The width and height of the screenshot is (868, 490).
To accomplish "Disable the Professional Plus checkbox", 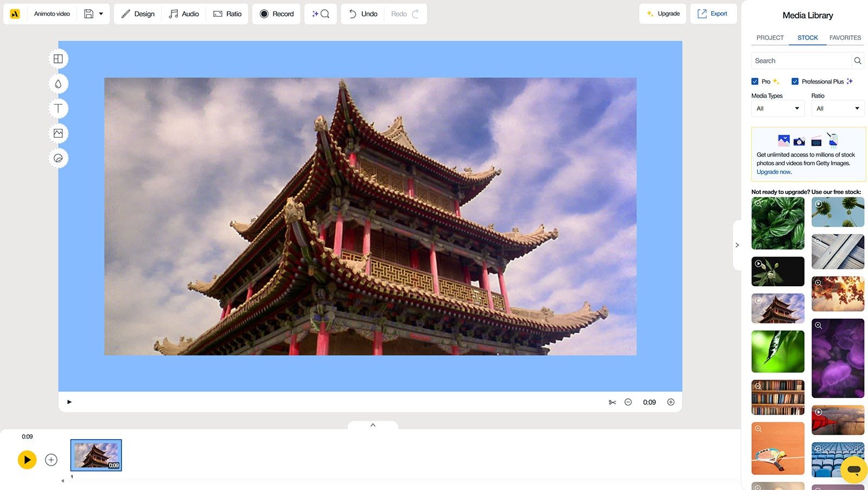I will point(795,81).
